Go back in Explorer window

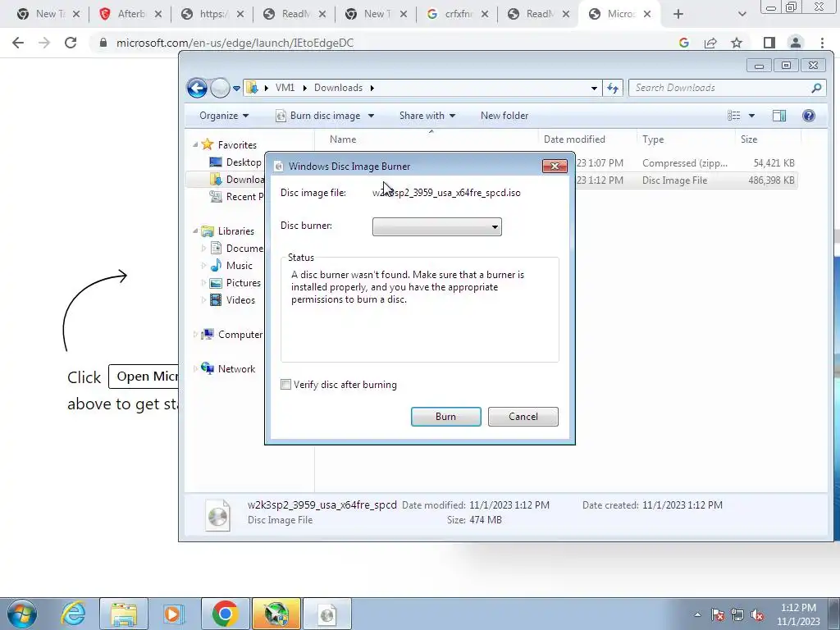[197, 88]
